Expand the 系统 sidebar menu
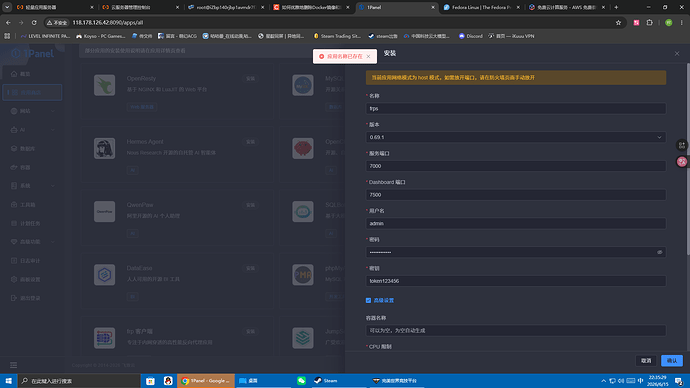This screenshot has height=388, width=690. [x=32, y=186]
